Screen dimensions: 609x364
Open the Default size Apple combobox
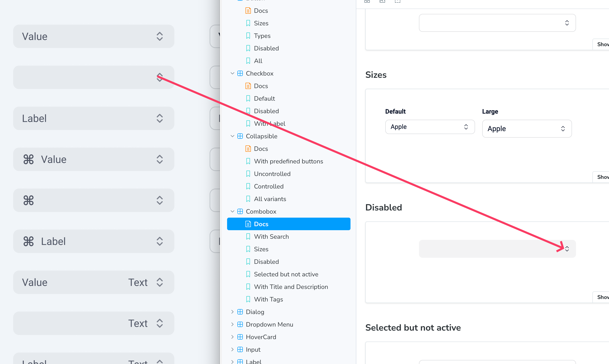tap(430, 127)
